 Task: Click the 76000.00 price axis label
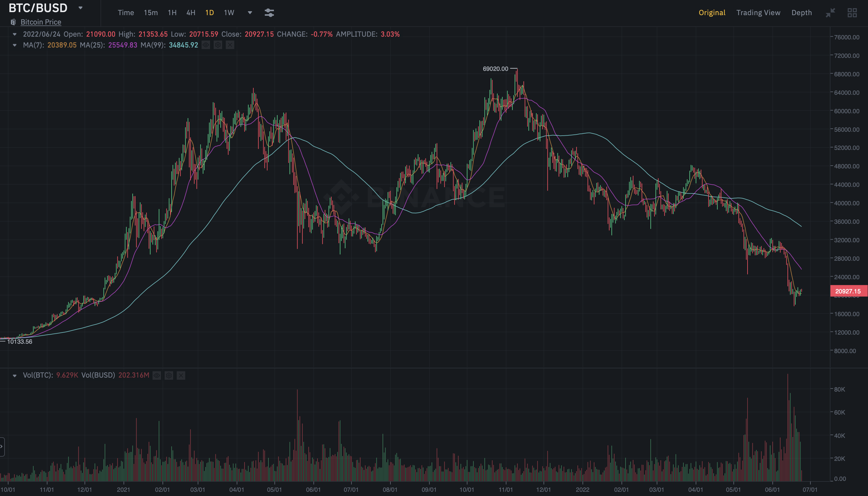click(x=847, y=37)
